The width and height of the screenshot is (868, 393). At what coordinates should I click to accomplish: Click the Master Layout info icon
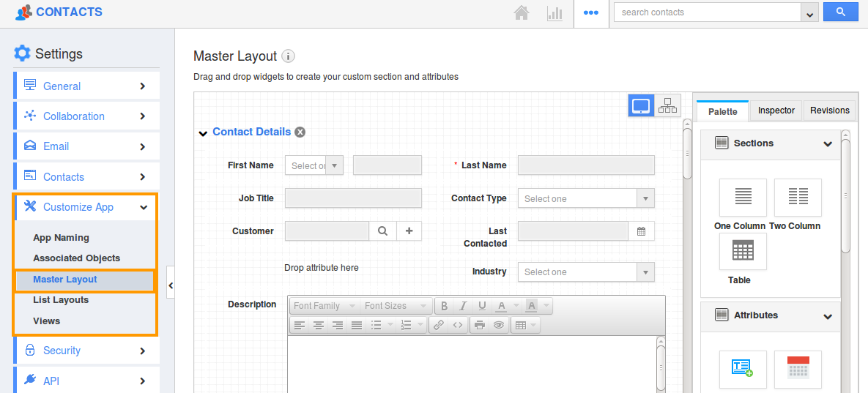288,56
